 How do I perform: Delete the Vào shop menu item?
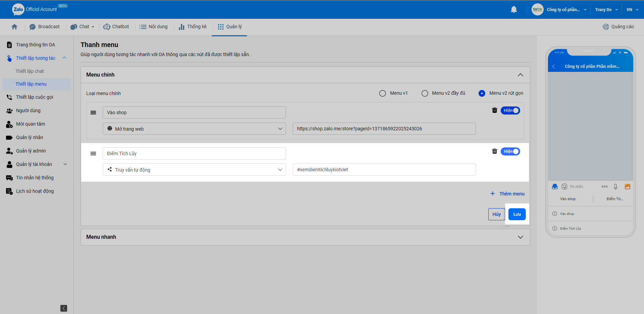tap(494, 110)
